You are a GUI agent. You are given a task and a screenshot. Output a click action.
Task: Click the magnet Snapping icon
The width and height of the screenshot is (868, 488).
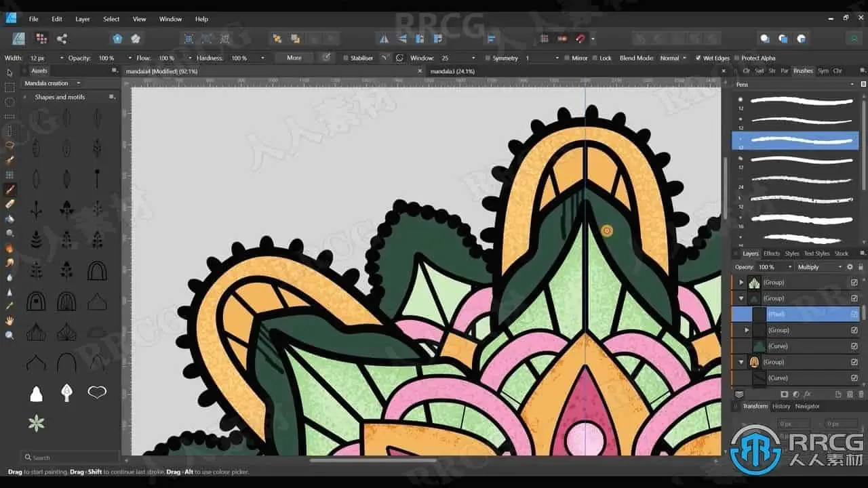580,39
